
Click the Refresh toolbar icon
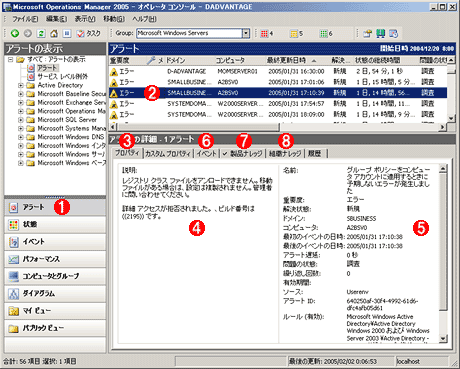41,33
